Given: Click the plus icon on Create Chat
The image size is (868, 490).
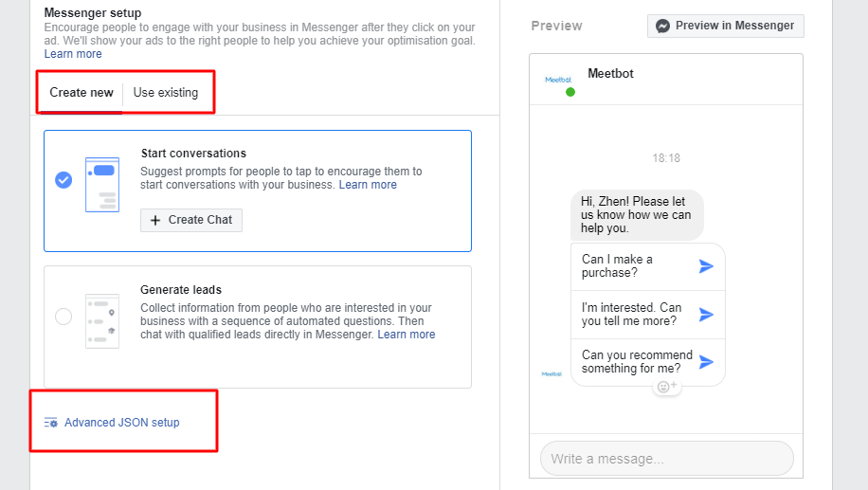Looking at the screenshot, I should pyautogui.click(x=155, y=221).
